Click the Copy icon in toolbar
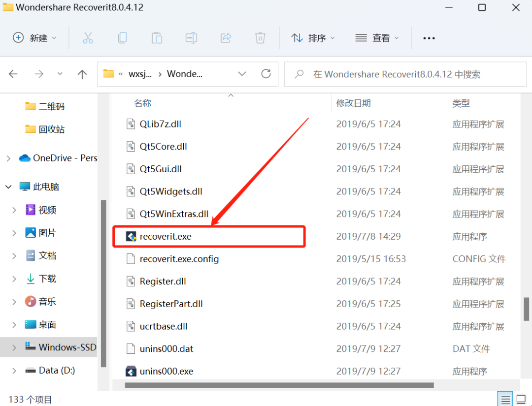This screenshot has width=532, height=406. (x=123, y=38)
